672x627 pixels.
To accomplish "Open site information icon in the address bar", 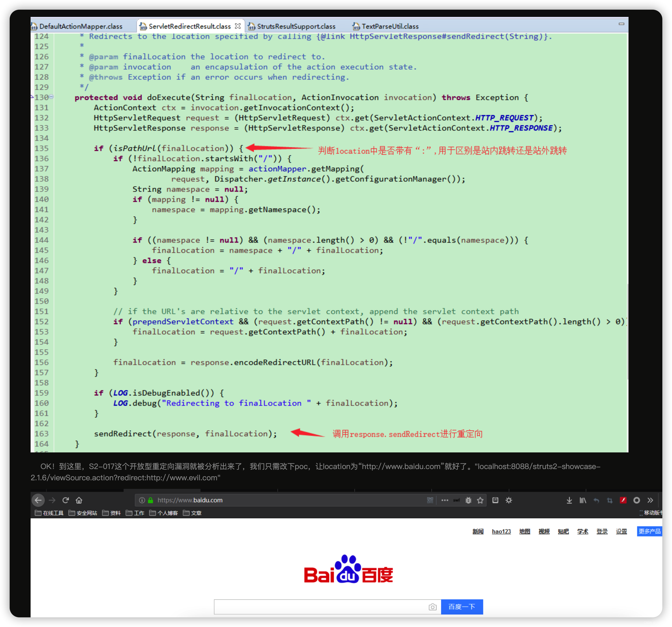I will click(142, 500).
